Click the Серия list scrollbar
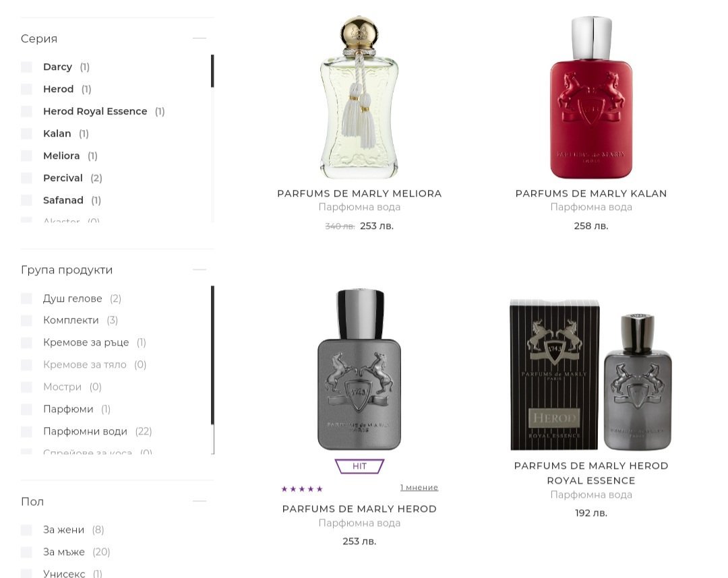 coord(212,71)
